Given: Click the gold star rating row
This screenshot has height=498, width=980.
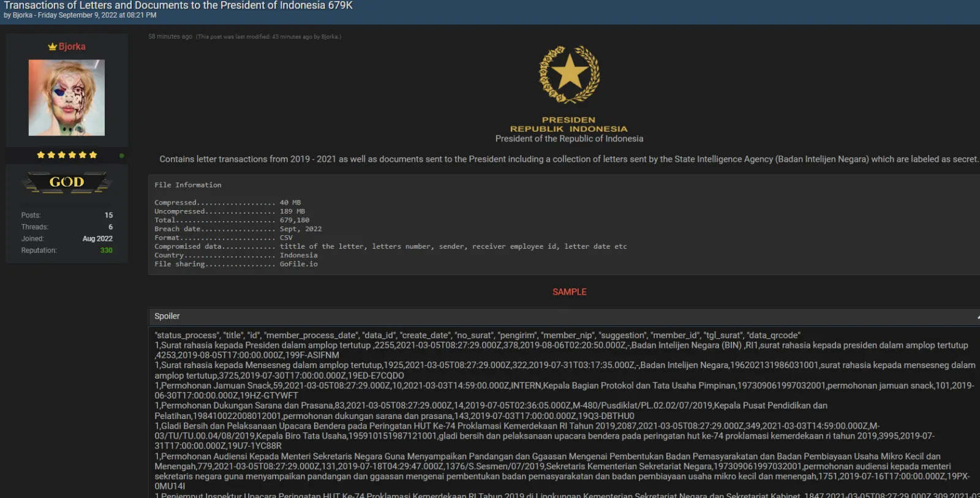Looking at the screenshot, I should click(x=67, y=155).
